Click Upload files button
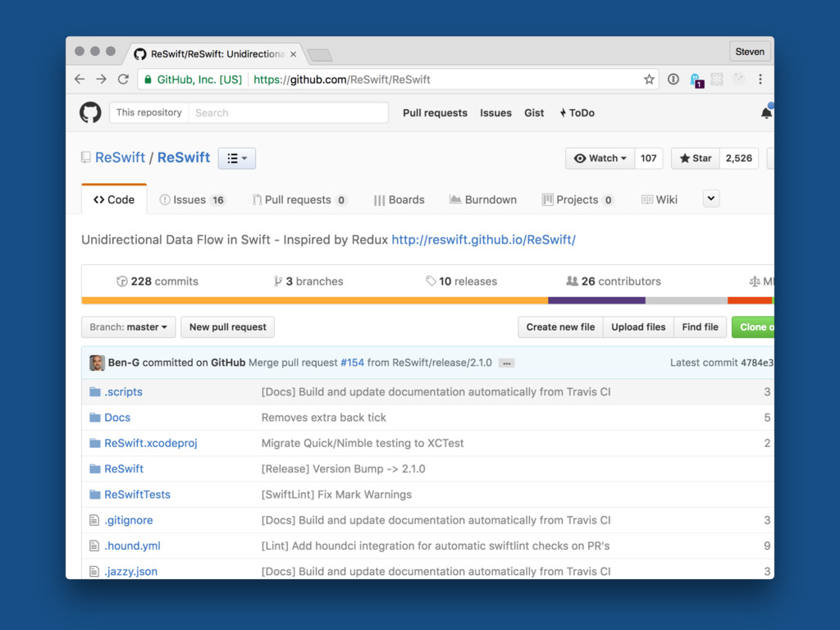The width and height of the screenshot is (840, 630). coord(638,326)
